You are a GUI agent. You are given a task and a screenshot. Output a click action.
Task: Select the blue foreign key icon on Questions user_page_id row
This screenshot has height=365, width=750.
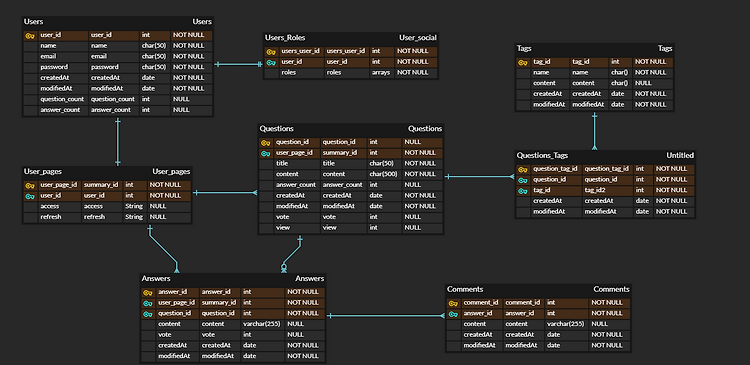[x=265, y=154]
